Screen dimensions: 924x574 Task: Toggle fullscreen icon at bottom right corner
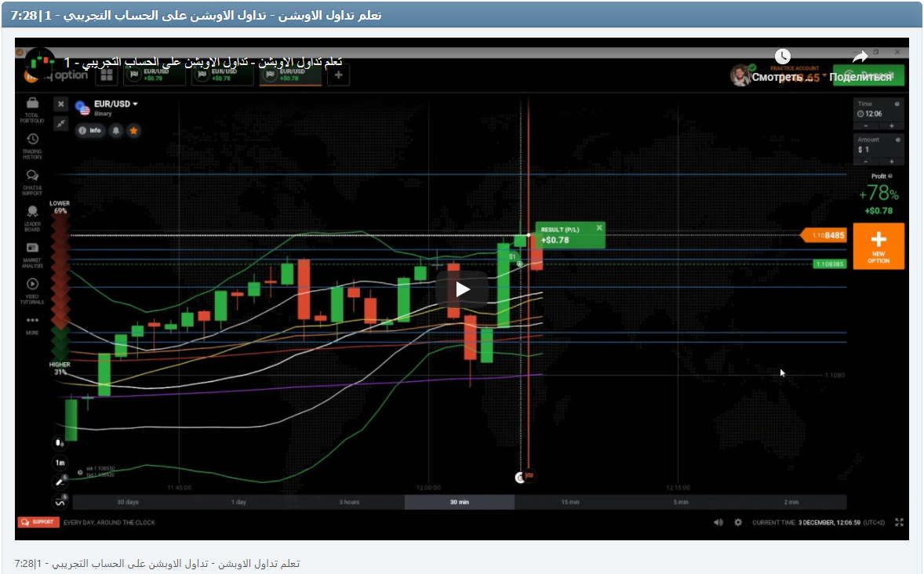point(899,522)
